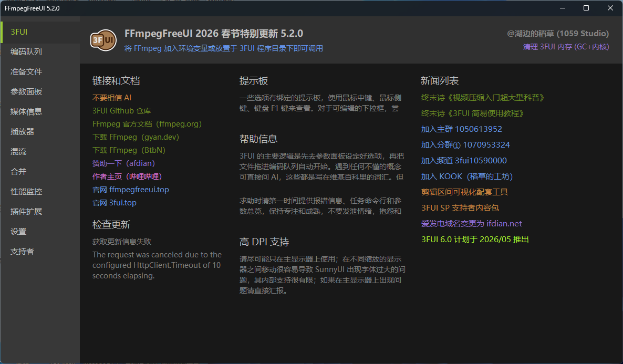Viewport: 623px width, 364px height.
Task: Open the 3FUI Github 仓库 link
Action: [121, 111]
